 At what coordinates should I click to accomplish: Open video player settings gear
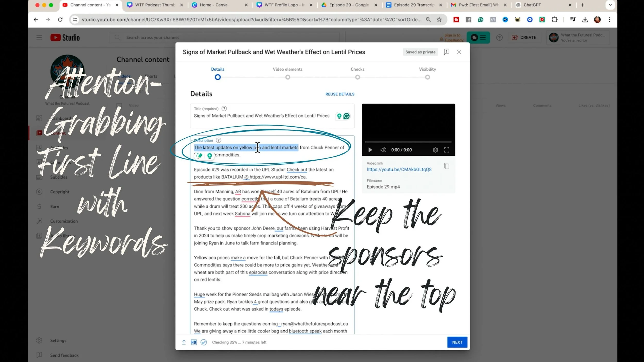pos(435,150)
